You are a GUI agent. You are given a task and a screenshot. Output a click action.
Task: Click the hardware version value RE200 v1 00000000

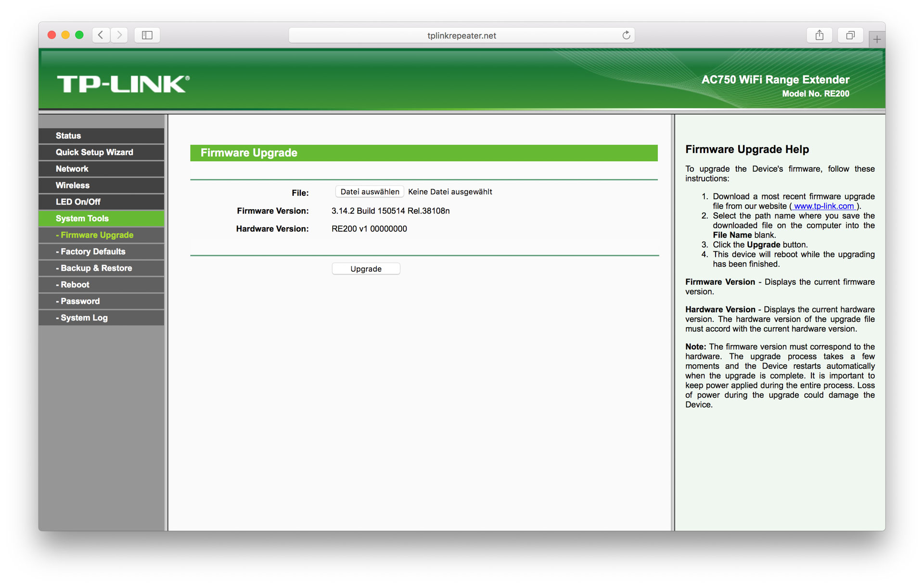click(x=369, y=229)
